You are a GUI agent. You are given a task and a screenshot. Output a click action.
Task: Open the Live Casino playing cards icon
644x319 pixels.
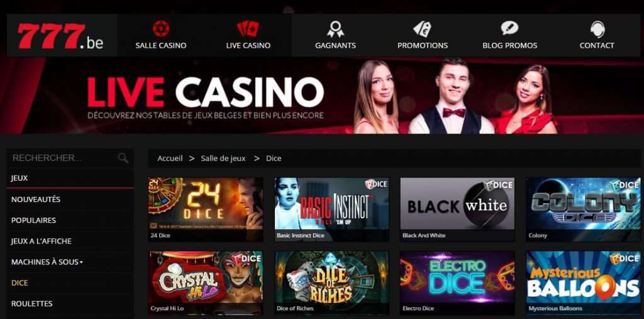pyautogui.click(x=248, y=29)
